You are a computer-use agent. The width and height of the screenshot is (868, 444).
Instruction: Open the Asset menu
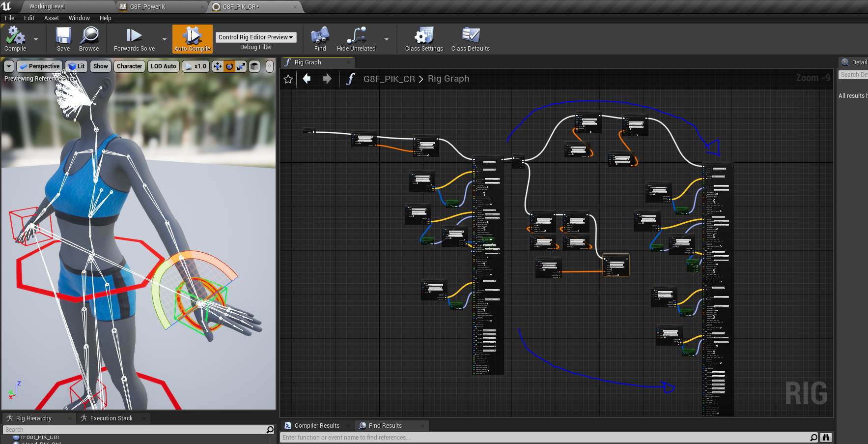coord(51,18)
